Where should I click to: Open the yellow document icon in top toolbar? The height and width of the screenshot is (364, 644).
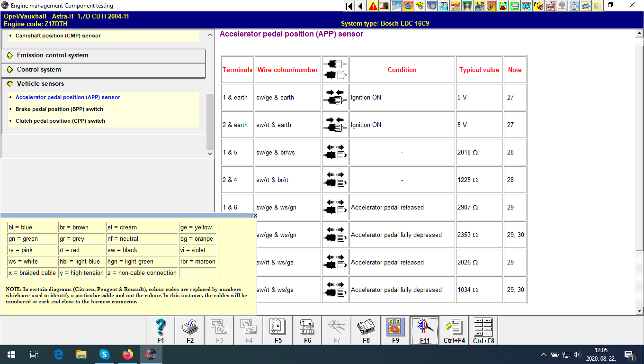(x=597, y=6)
